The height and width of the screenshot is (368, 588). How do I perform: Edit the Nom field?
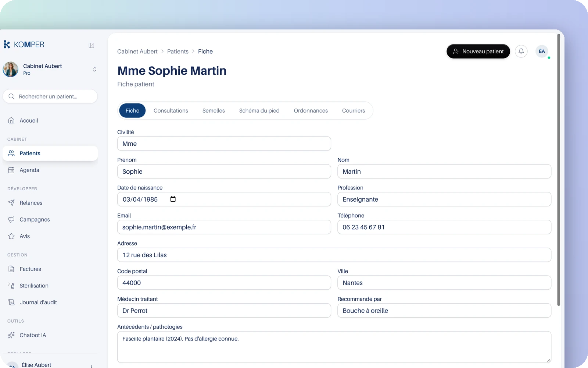click(x=444, y=171)
